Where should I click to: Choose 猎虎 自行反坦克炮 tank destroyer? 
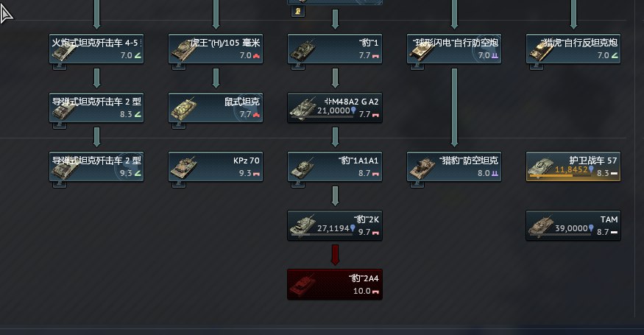(x=573, y=49)
